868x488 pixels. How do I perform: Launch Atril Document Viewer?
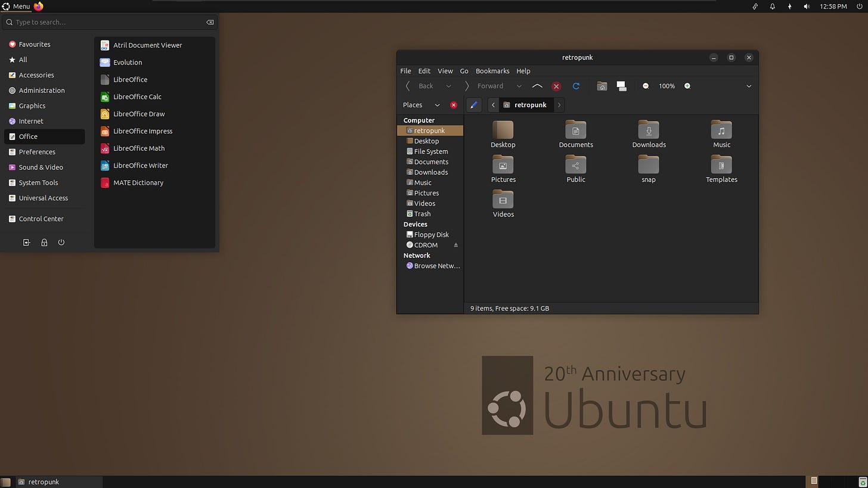[x=154, y=45]
